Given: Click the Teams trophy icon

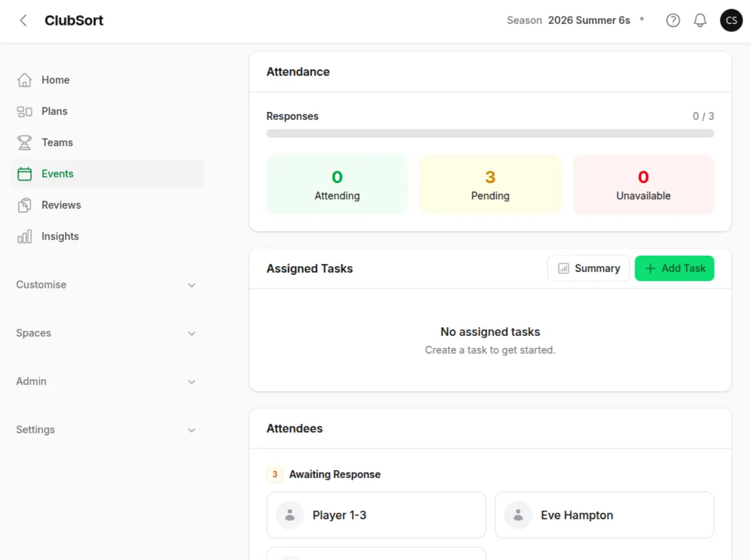Looking at the screenshot, I should 24,143.
